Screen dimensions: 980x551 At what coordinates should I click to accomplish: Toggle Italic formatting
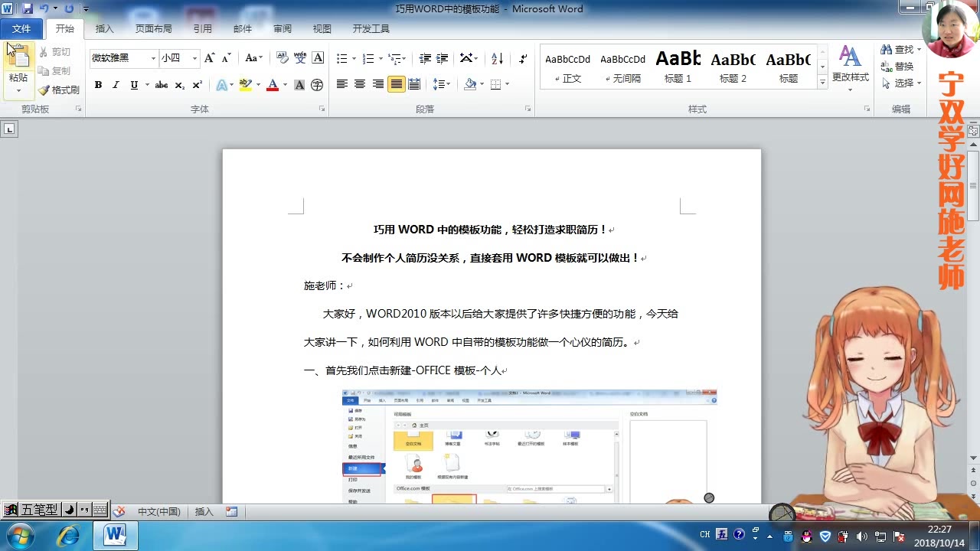click(116, 85)
